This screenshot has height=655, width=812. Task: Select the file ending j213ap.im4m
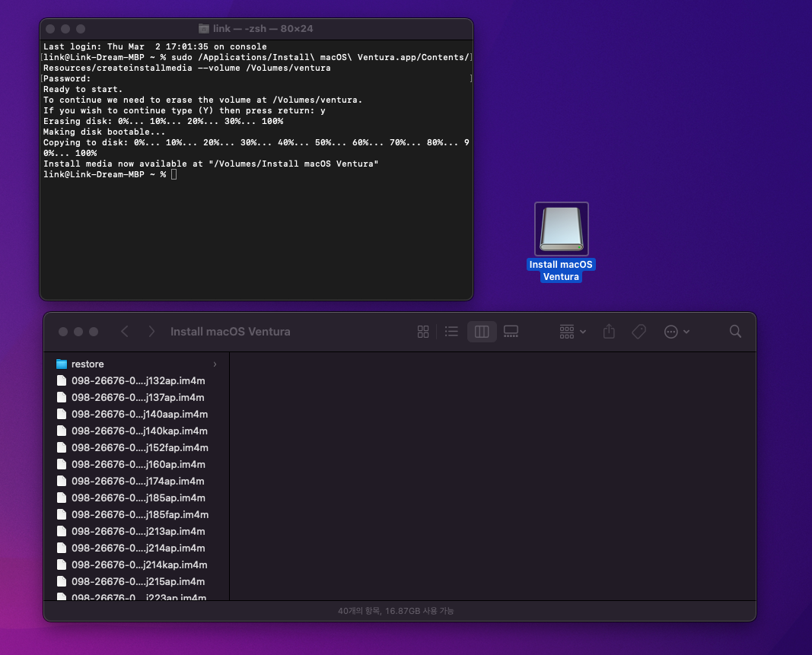coord(137,531)
